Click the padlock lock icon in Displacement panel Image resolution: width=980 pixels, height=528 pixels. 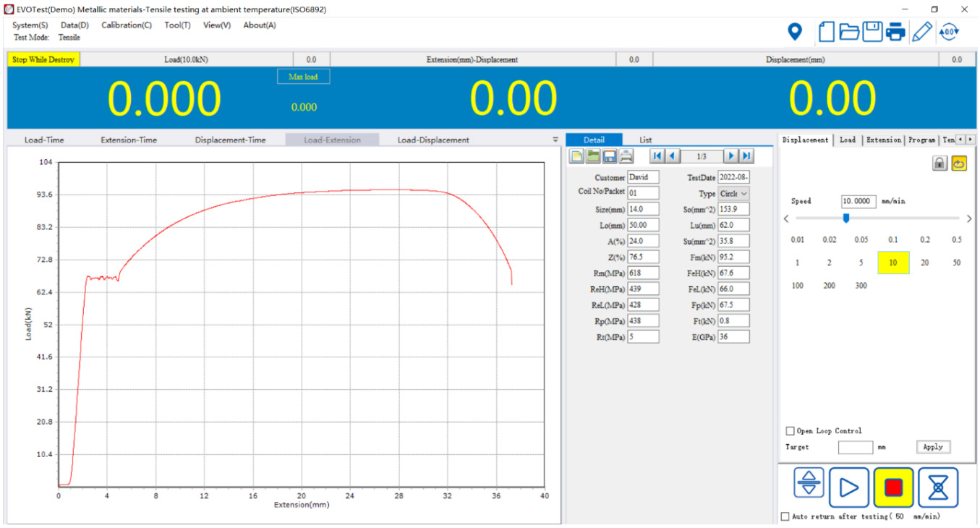pos(939,163)
